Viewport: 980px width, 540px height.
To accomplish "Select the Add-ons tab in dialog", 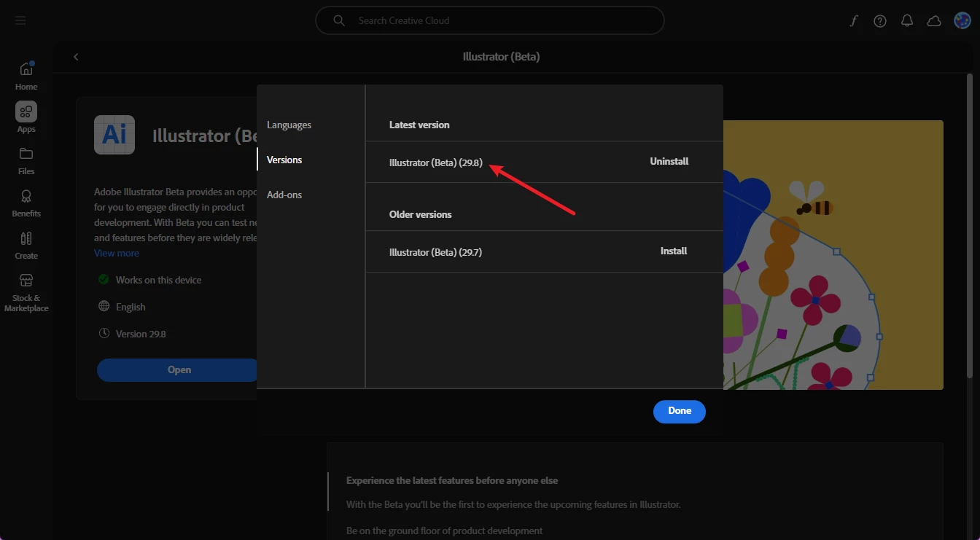I will point(284,195).
